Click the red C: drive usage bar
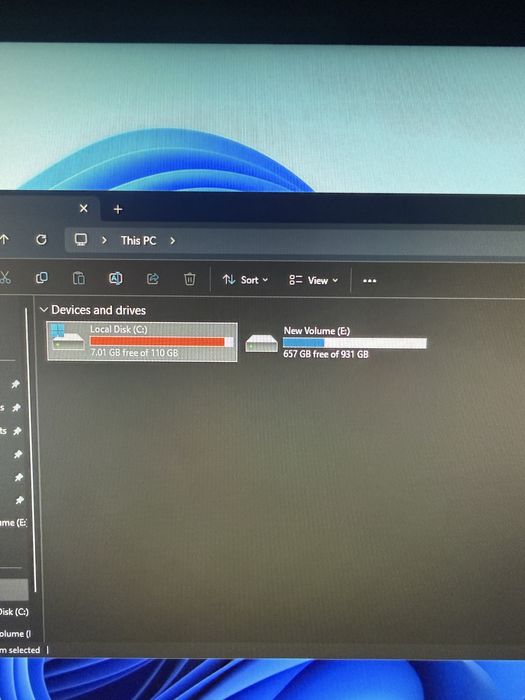The height and width of the screenshot is (700, 525). coord(162,342)
